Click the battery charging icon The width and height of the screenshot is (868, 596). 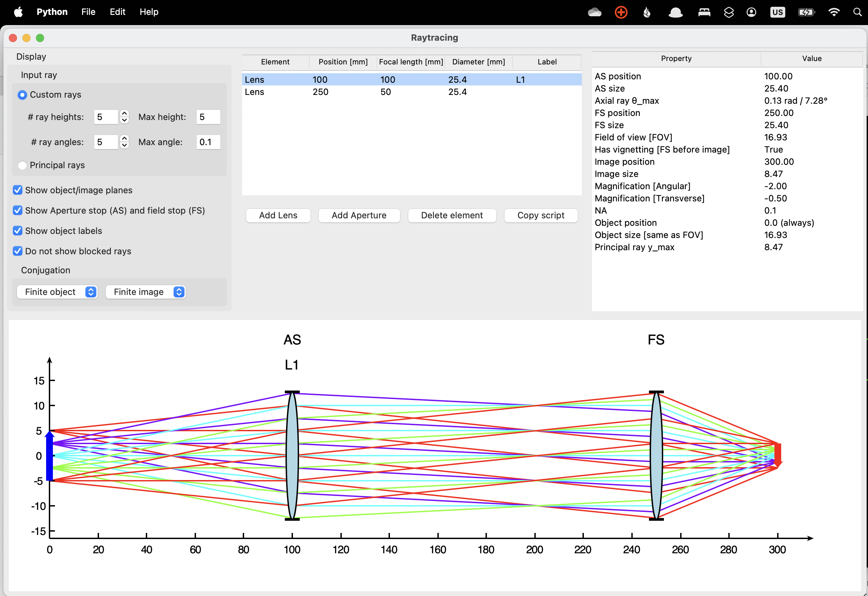pos(806,12)
